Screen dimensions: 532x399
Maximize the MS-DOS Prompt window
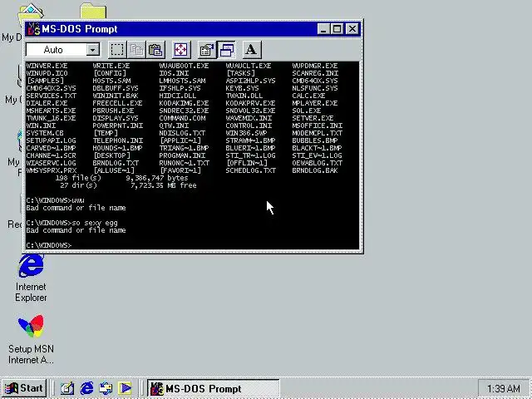(x=337, y=29)
